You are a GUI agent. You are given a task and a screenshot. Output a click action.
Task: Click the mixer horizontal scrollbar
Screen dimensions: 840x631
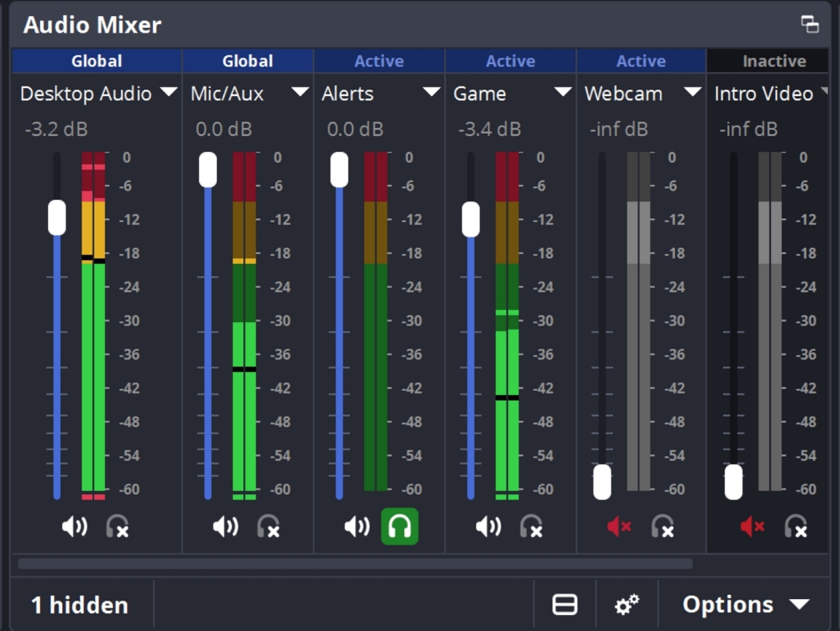pos(355,564)
